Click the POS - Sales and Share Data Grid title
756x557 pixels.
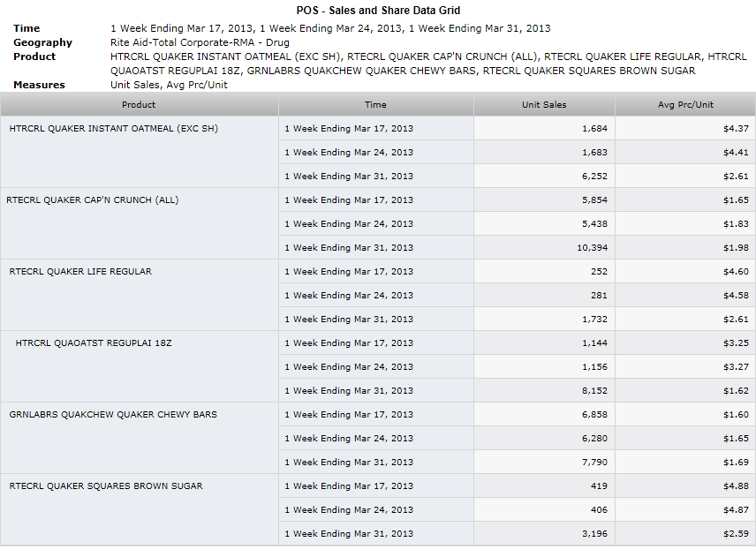[x=379, y=11]
